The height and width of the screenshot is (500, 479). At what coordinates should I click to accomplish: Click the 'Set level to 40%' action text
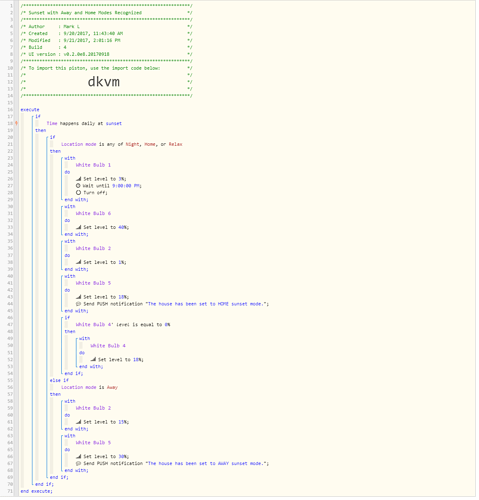[106, 228]
